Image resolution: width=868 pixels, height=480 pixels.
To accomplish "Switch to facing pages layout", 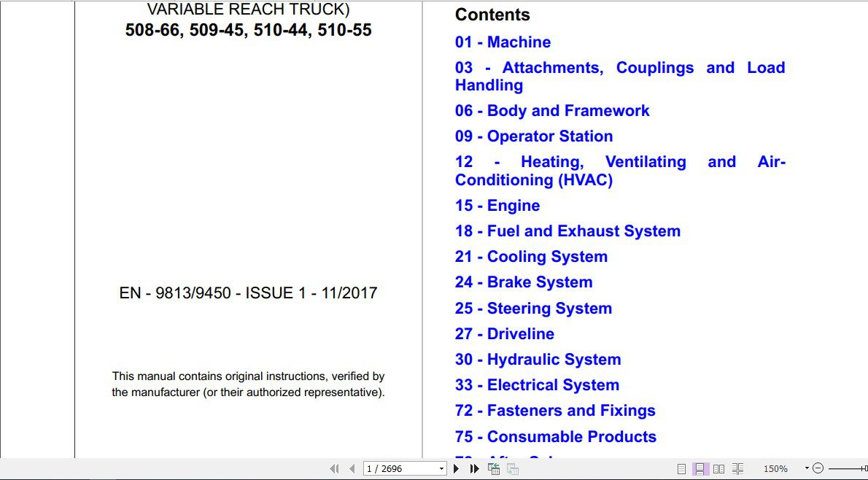I will coord(718,469).
